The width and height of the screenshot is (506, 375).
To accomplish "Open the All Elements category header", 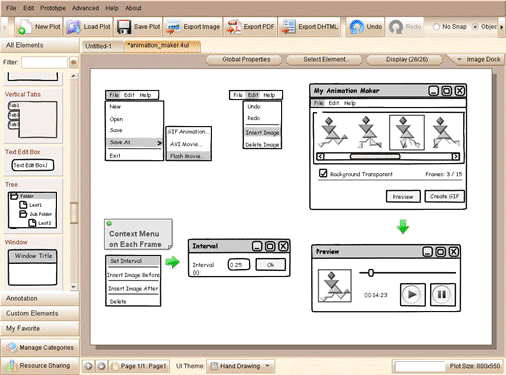I will pyautogui.click(x=40, y=45).
